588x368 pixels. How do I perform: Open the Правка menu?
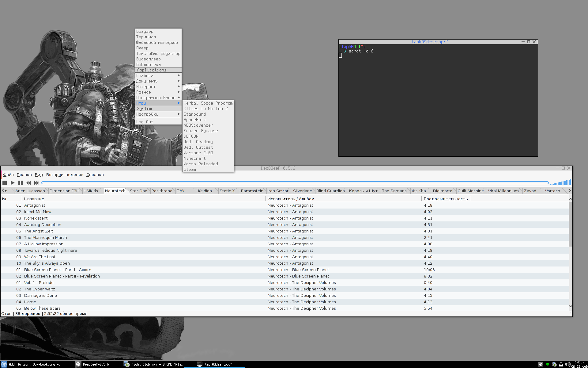click(x=24, y=174)
